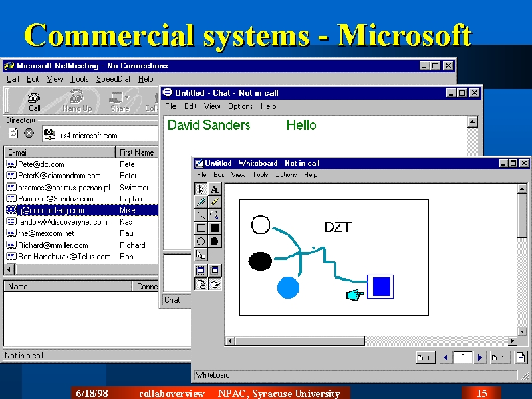Click the whiteboard page number field

coord(463,357)
